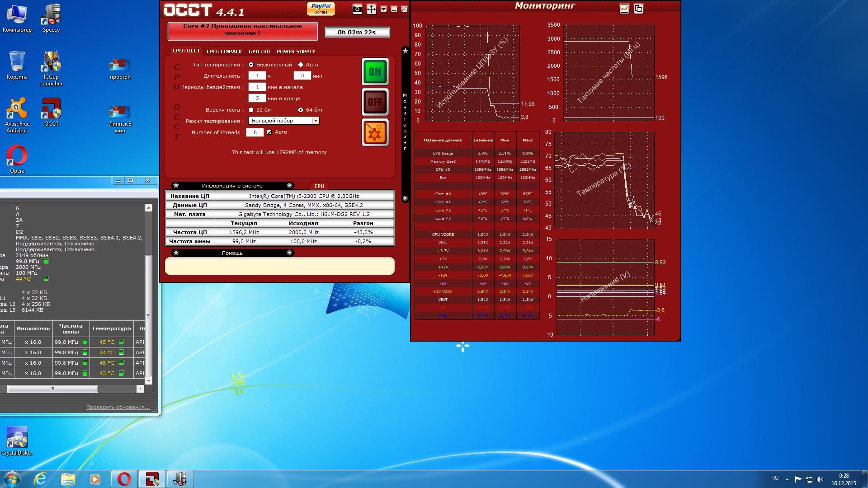This screenshot has width=868, height=488.
Task: Click the green ON start test button
Action: click(375, 72)
